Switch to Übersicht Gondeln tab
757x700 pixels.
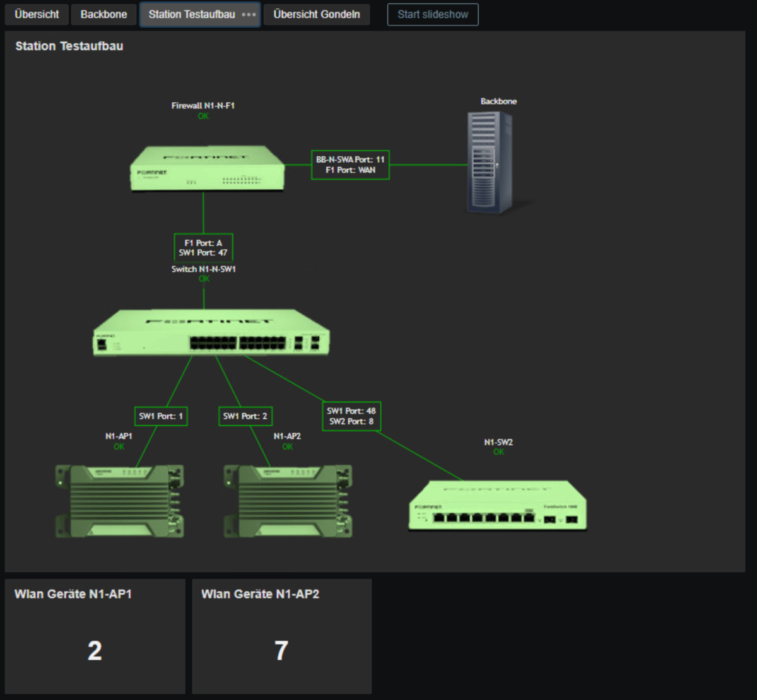coord(317,15)
